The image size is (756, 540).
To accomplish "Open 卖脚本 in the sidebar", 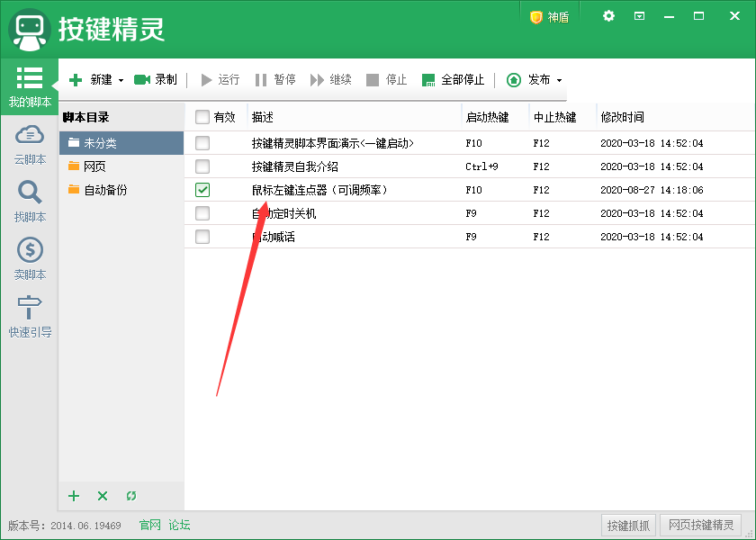I will point(30,258).
